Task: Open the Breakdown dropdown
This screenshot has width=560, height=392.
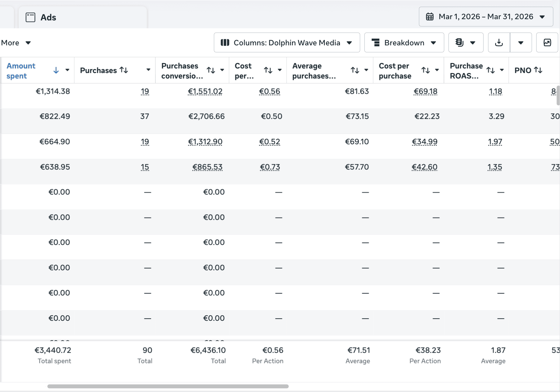Action: 404,43
